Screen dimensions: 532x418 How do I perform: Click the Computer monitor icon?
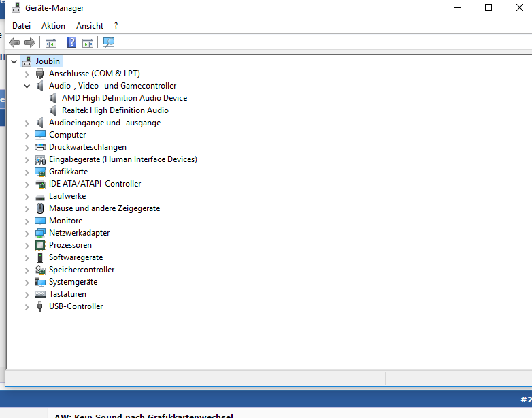[40, 135]
